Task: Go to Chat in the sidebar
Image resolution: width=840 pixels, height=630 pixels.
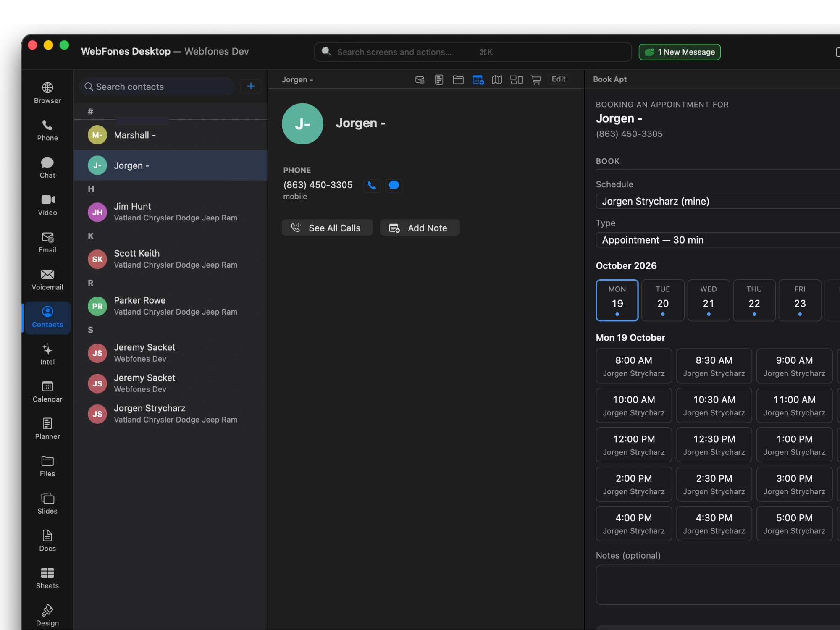Action: click(47, 168)
